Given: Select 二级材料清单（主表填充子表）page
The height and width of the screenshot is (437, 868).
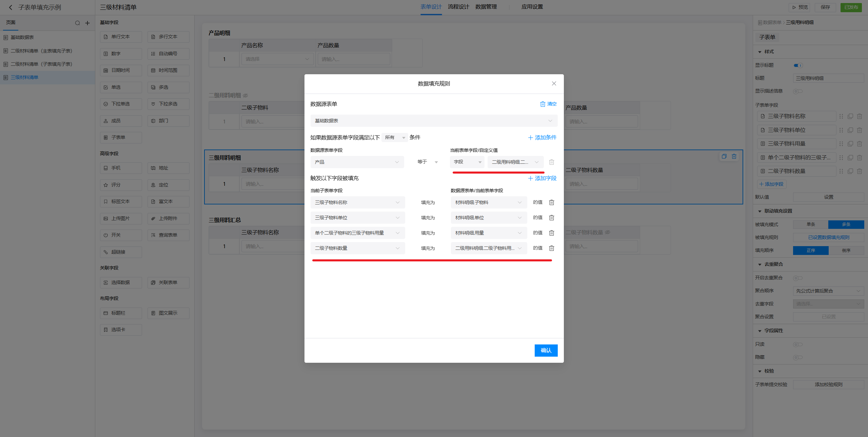Looking at the screenshot, I should pyautogui.click(x=41, y=51).
